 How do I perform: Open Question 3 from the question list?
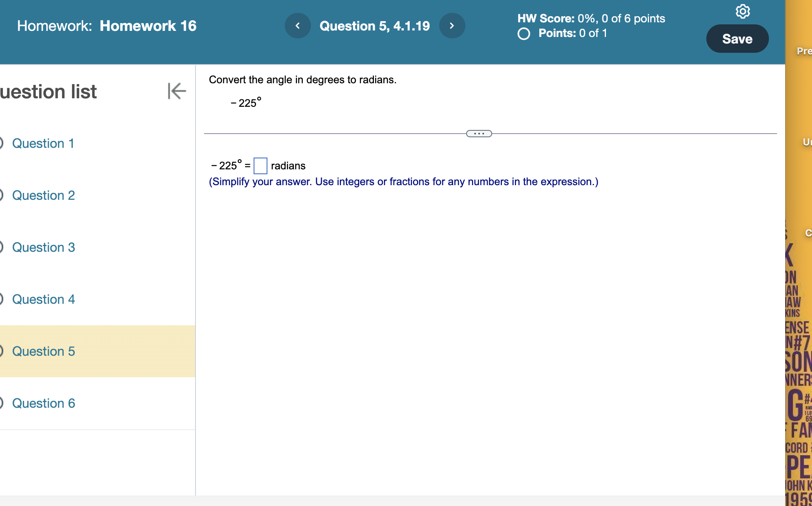click(43, 247)
